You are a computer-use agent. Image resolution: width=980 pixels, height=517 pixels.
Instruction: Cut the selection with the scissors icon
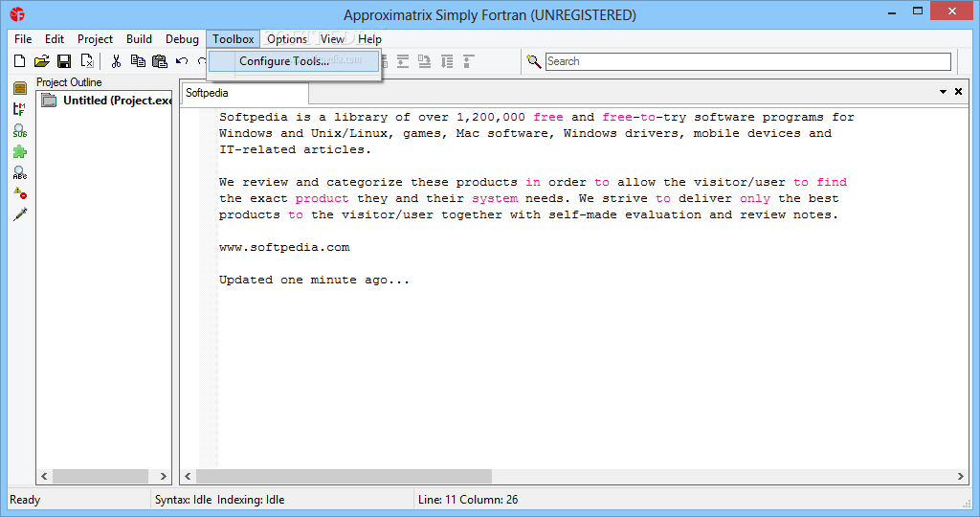(x=116, y=61)
